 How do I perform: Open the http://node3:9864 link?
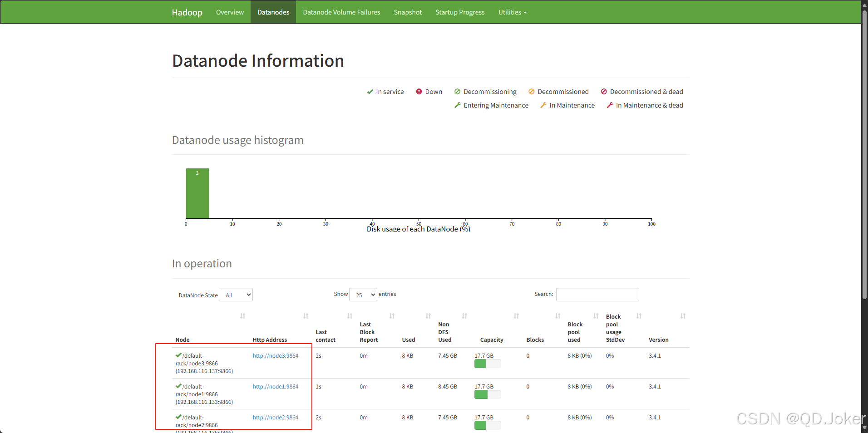(276, 356)
